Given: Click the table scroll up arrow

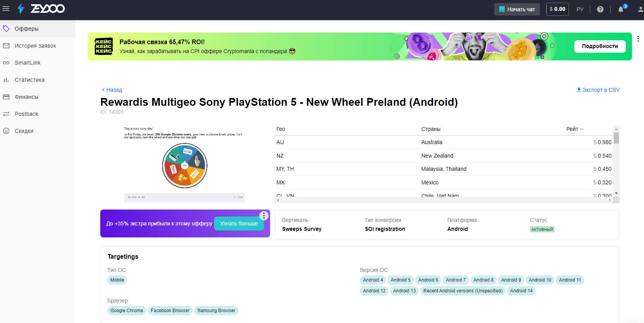Looking at the screenshot, I should point(617,129).
